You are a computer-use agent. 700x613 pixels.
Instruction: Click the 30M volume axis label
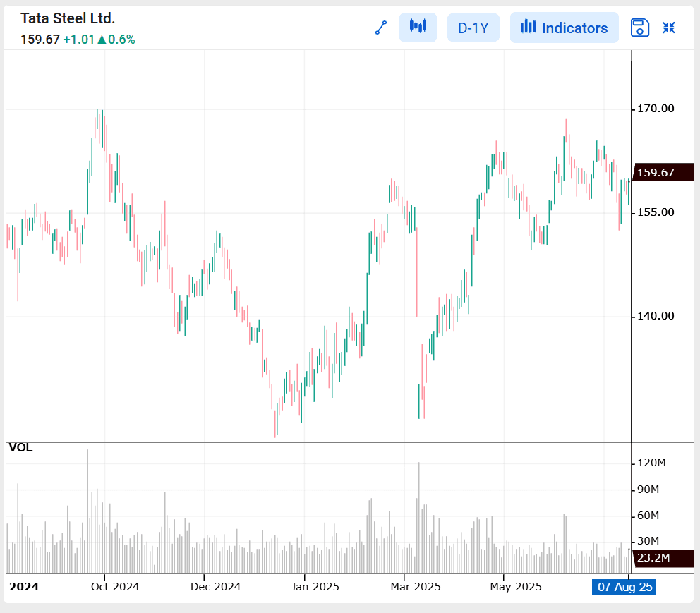point(648,541)
